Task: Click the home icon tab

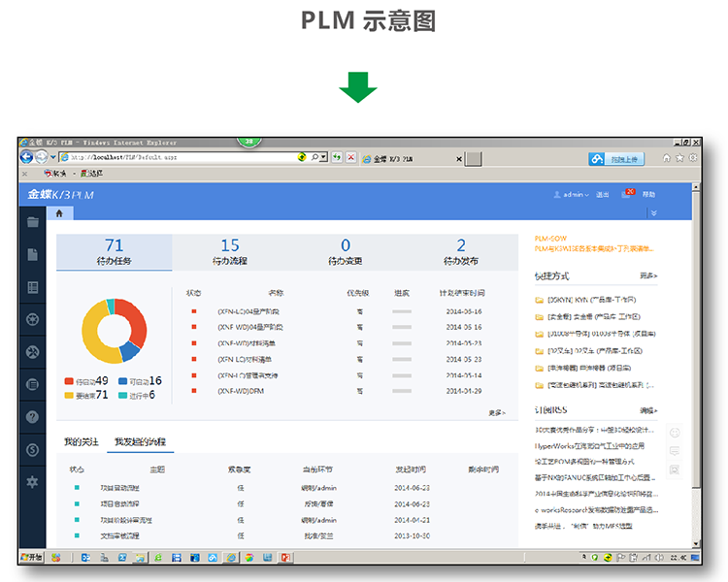Action: pos(58,213)
